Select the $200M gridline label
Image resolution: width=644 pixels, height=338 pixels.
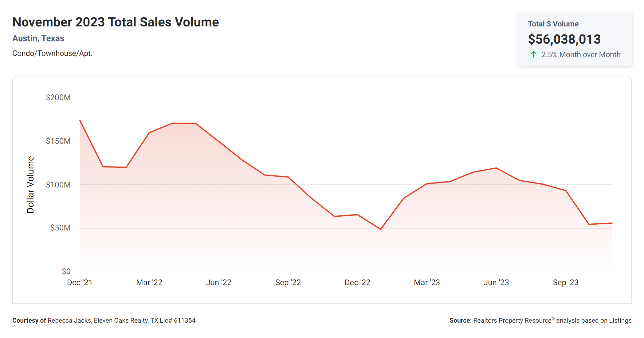pyautogui.click(x=58, y=97)
